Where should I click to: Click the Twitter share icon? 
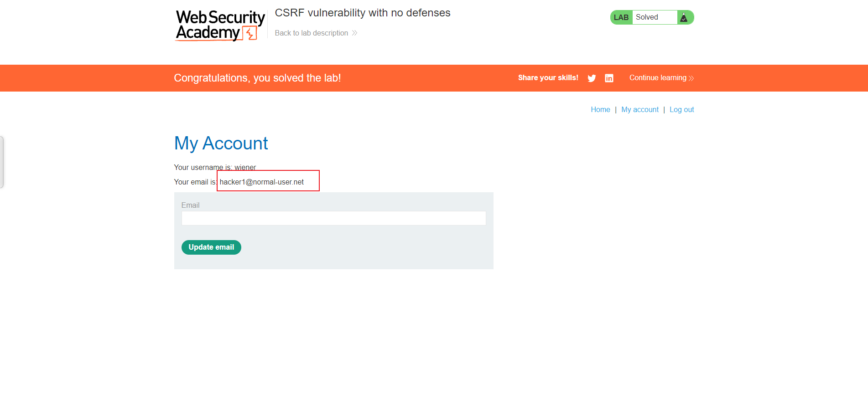(592, 78)
